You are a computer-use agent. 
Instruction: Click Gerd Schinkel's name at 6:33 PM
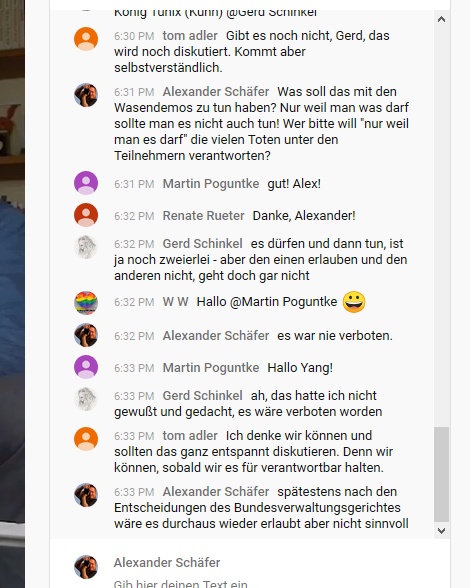tap(202, 396)
